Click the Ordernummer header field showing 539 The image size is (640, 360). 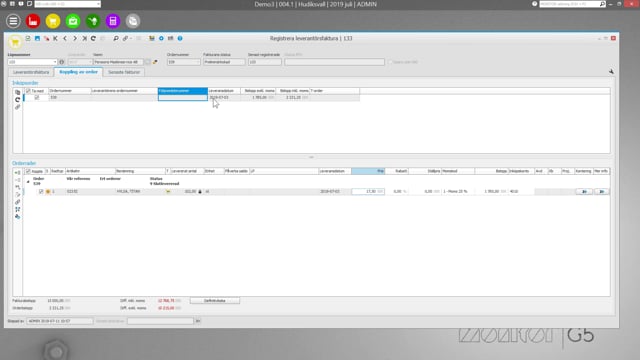[x=184, y=62]
